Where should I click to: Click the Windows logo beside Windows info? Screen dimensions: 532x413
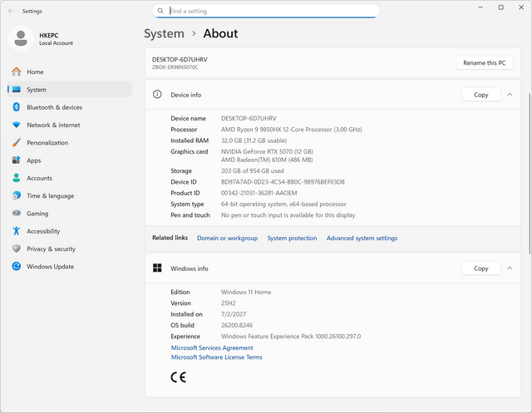pos(157,268)
